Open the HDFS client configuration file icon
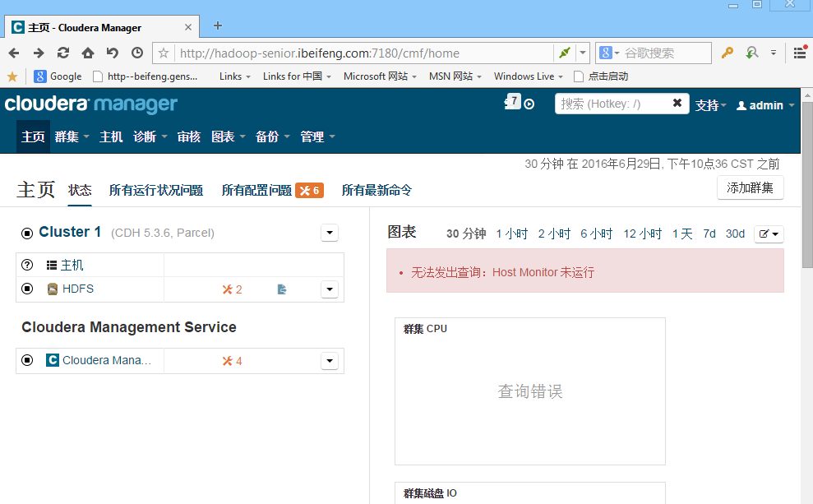The width and height of the screenshot is (813, 504). coord(281,289)
